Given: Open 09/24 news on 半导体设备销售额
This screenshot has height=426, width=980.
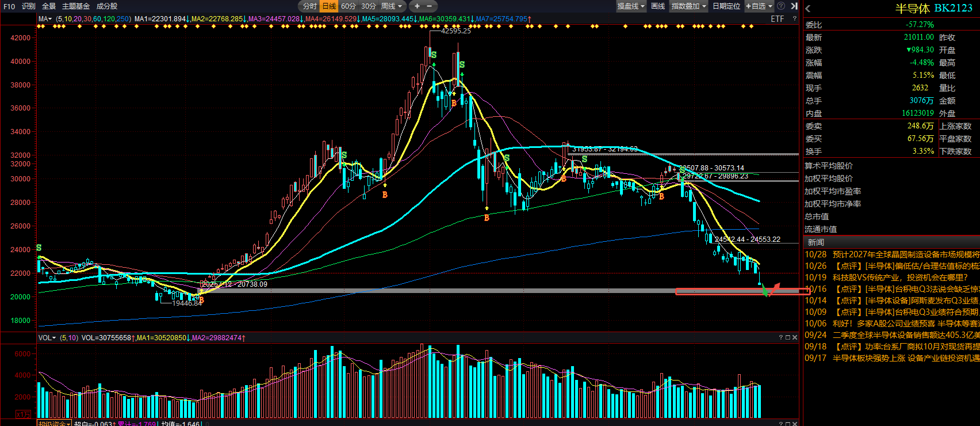Looking at the screenshot, I should tap(892, 335).
